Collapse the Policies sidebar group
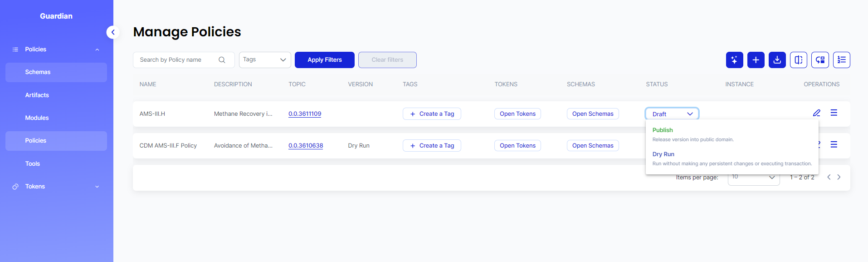Viewport: 868px width, 262px height. [97, 49]
